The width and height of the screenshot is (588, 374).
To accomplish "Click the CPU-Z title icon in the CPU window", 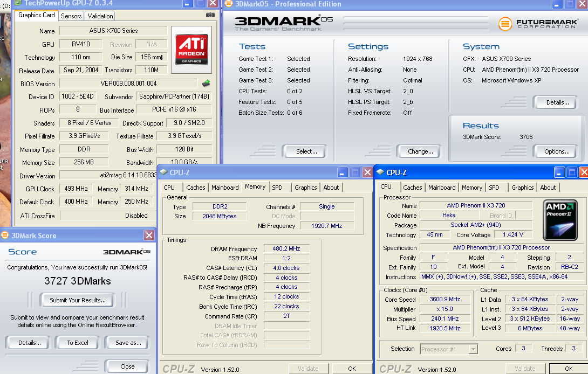I will 380,172.
